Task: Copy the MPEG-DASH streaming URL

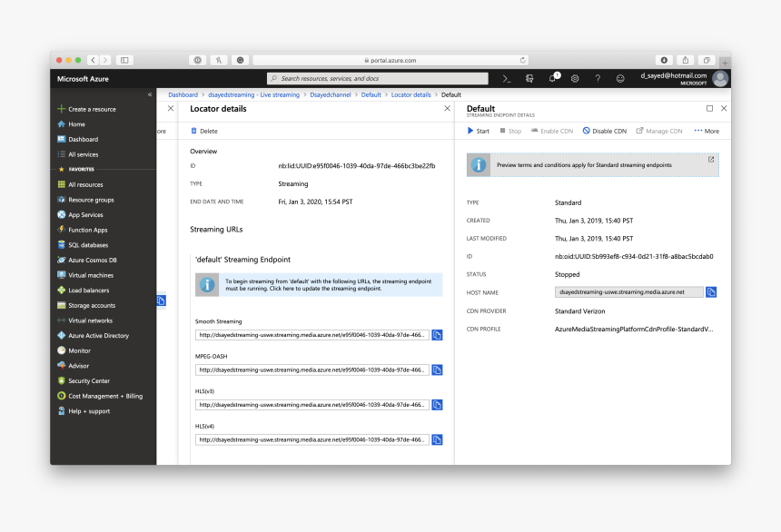Action: coord(437,370)
